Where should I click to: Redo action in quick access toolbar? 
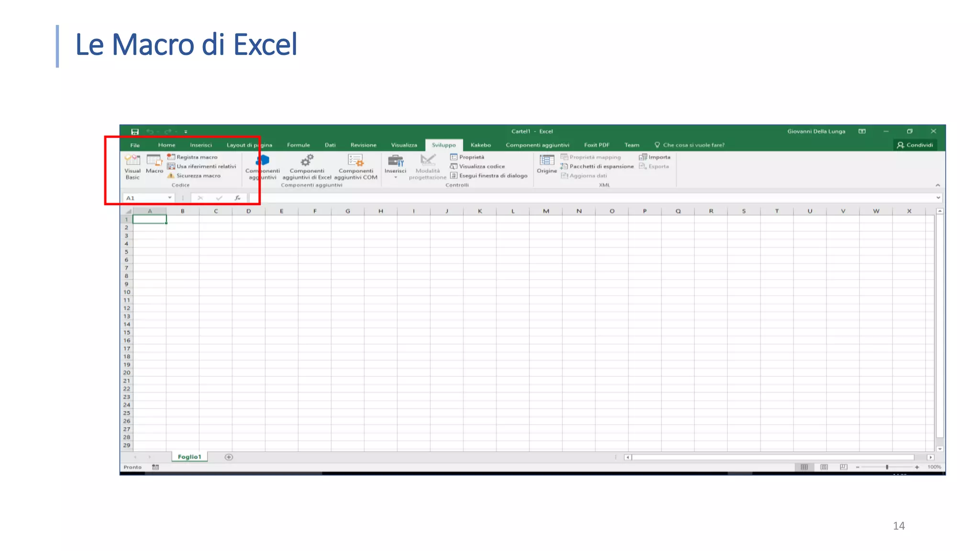(168, 132)
